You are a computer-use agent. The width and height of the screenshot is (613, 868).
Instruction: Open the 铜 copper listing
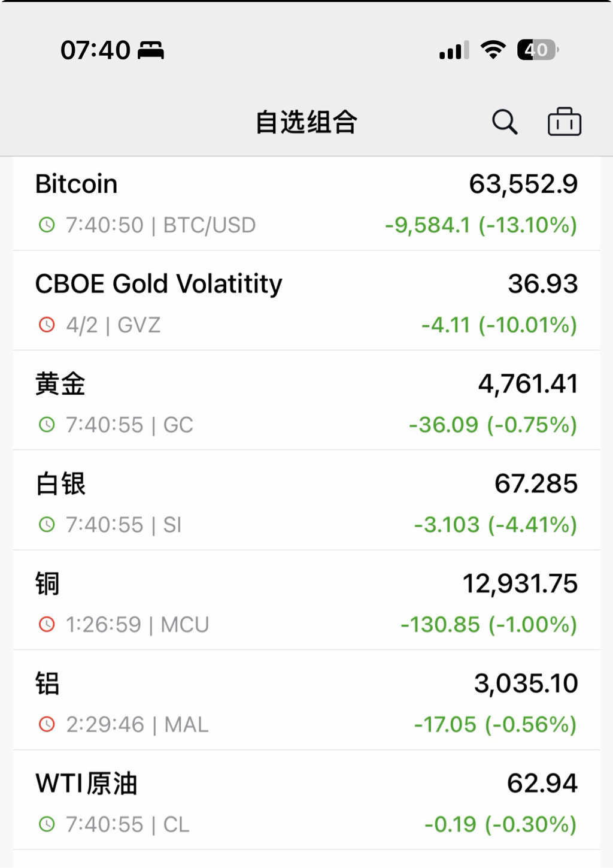(x=47, y=584)
